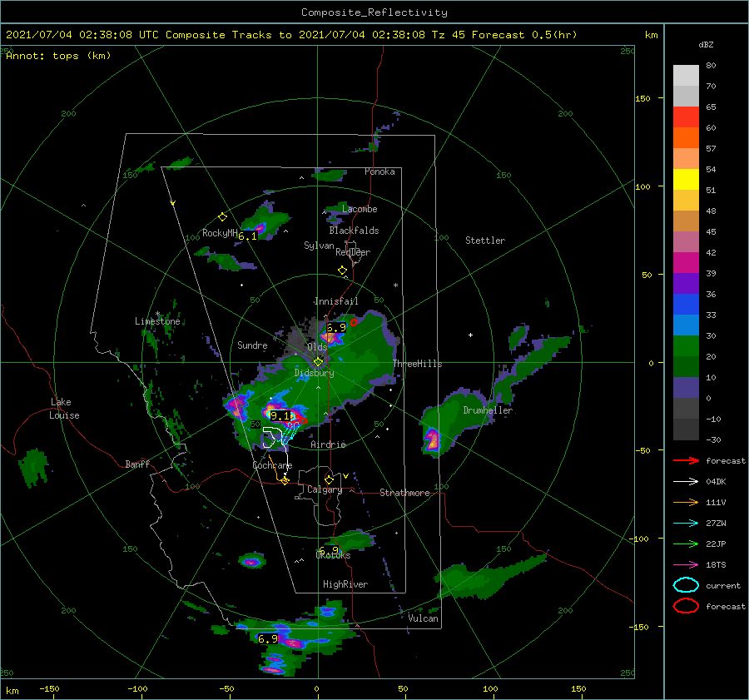Click the Lacombe town label
749x700 pixels.
[x=360, y=209]
